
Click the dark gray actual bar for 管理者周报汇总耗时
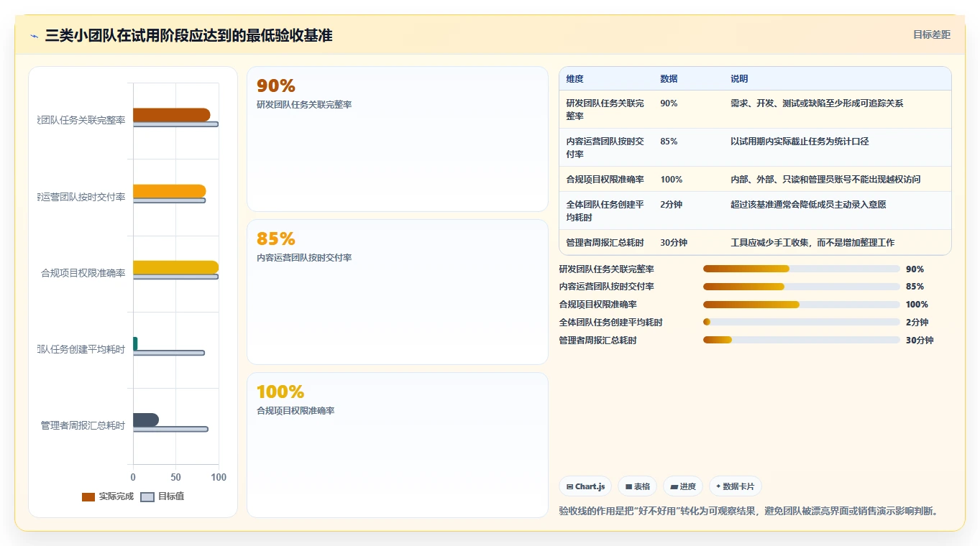coord(145,420)
